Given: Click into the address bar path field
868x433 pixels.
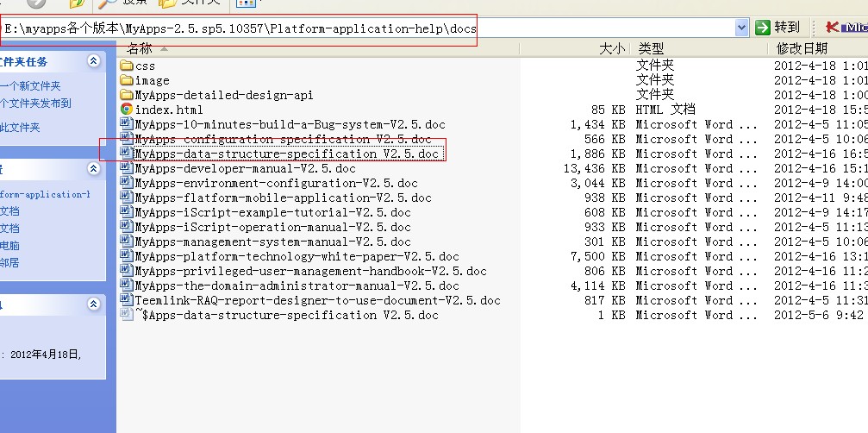Looking at the screenshot, I should [x=367, y=28].
